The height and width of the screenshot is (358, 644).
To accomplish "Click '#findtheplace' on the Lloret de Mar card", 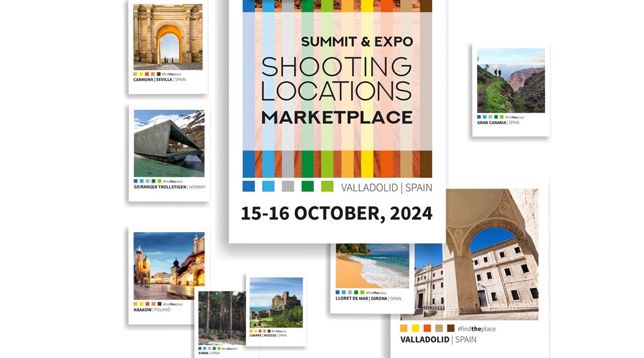I will [x=376, y=293].
